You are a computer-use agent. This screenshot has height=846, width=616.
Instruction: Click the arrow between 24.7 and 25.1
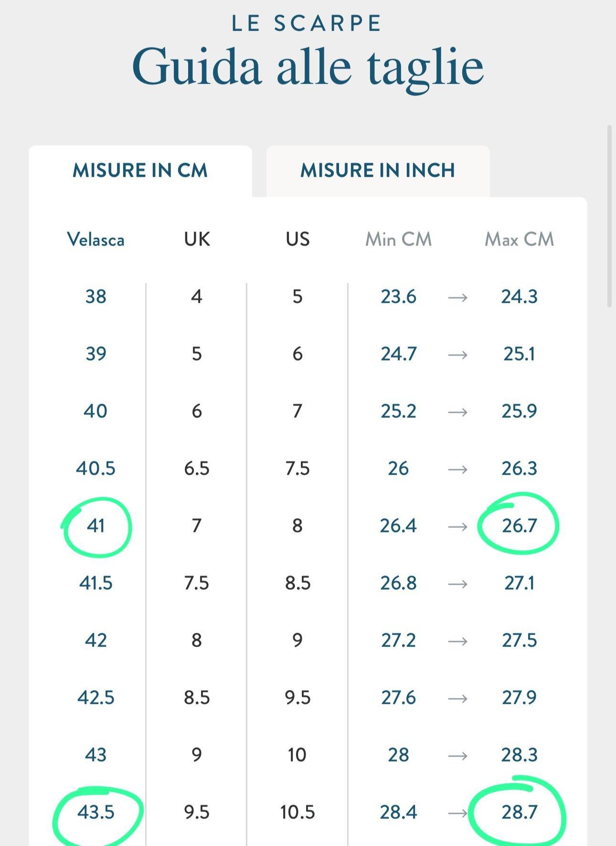(x=457, y=355)
